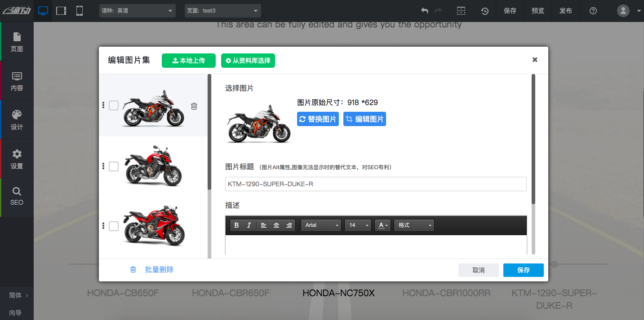Image resolution: width=644 pixels, height=320 pixels.
Task: Open the Arial font family dropdown
Action: [x=321, y=225]
